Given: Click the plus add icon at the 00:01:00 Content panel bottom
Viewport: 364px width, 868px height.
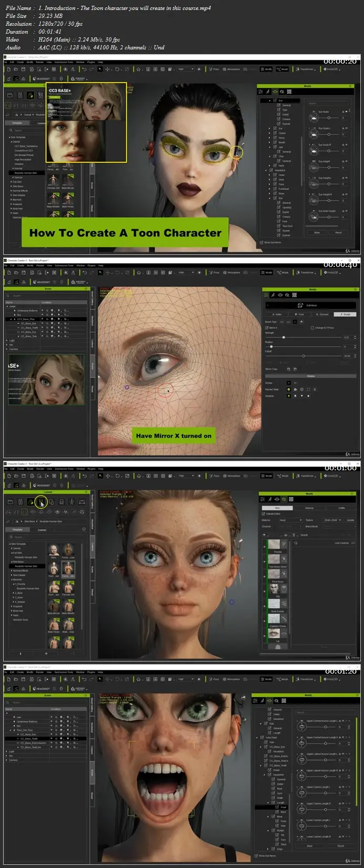Looking at the screenshot, I should 46,654.
